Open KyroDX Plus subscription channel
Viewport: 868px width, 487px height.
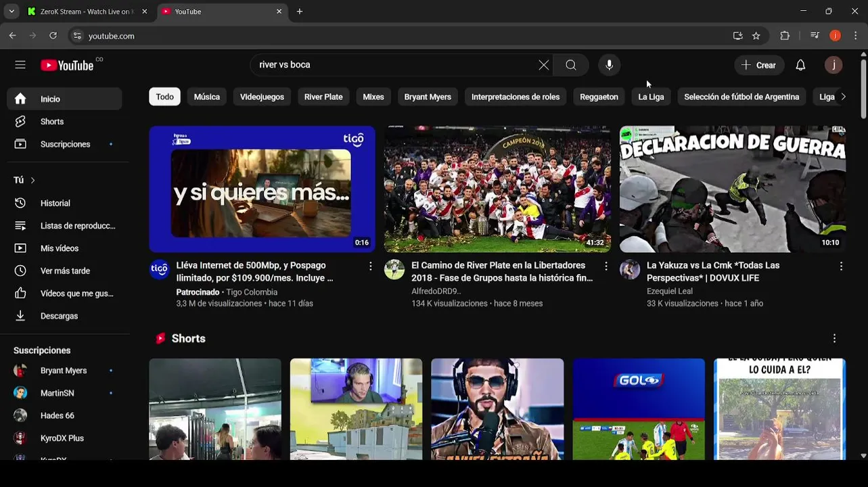[x=64, y=438]
